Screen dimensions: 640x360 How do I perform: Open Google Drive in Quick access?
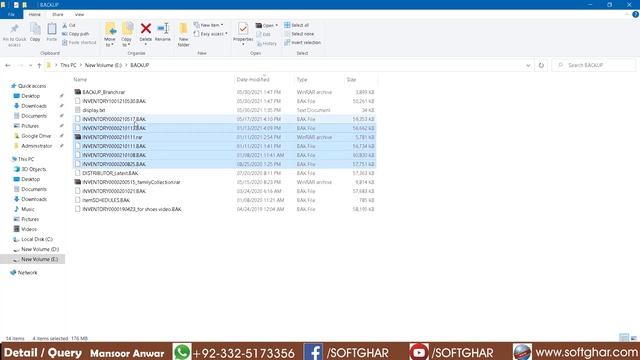point(36,136)
